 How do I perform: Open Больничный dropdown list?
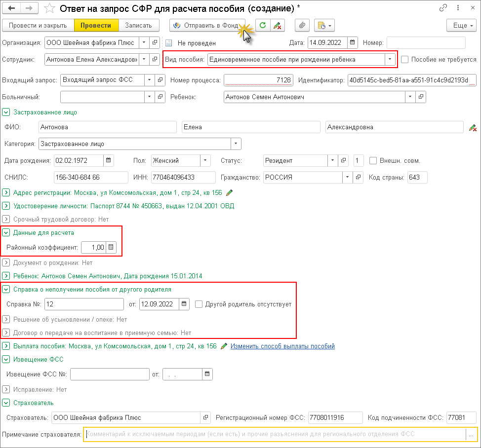click(150, 97)
